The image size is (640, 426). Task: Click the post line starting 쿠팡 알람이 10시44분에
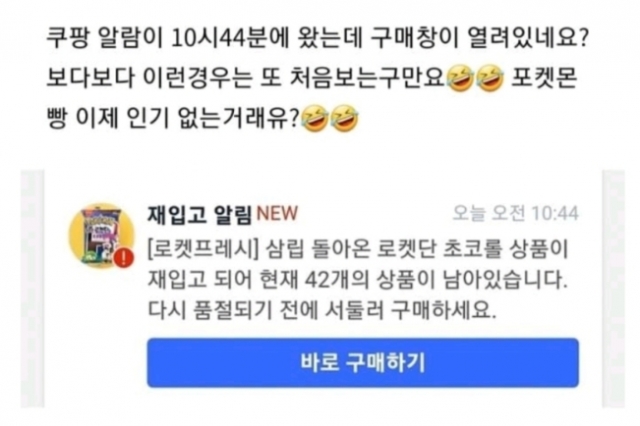coord(318,38)
